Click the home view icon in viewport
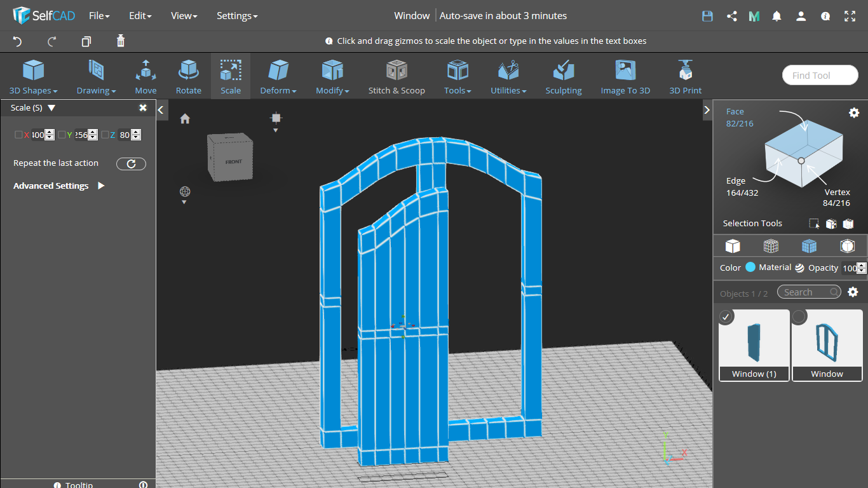The image size is (868, 488). coord(185,119)
